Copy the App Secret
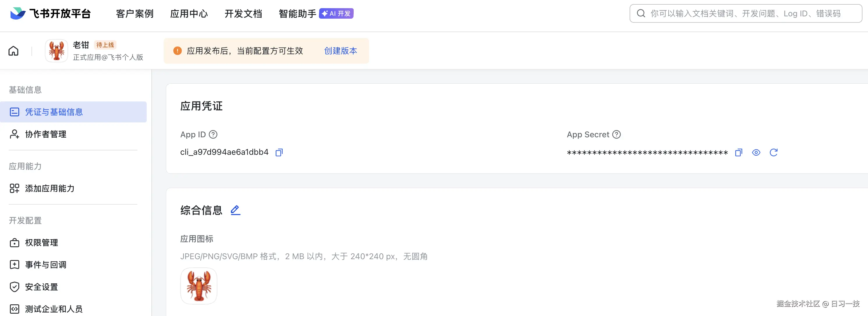868x316 pixels. [738, 152]
